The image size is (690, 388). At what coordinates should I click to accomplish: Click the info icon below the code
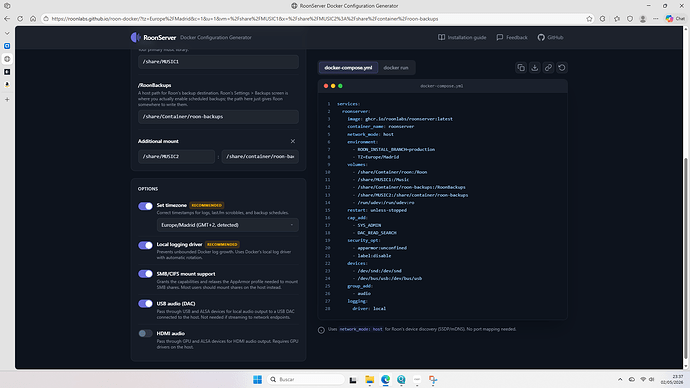pos(321,330)
